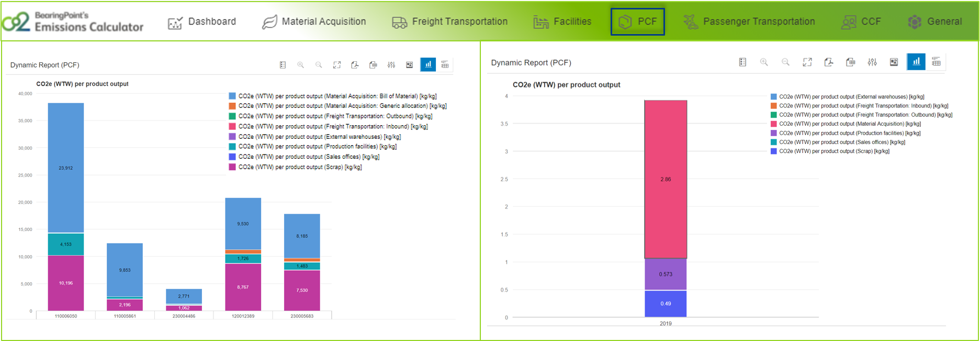Viewport: 980px width, 341px height.
Task: Select the 9,853 bar segment for 110005861
Action: [x=125, y=270]
